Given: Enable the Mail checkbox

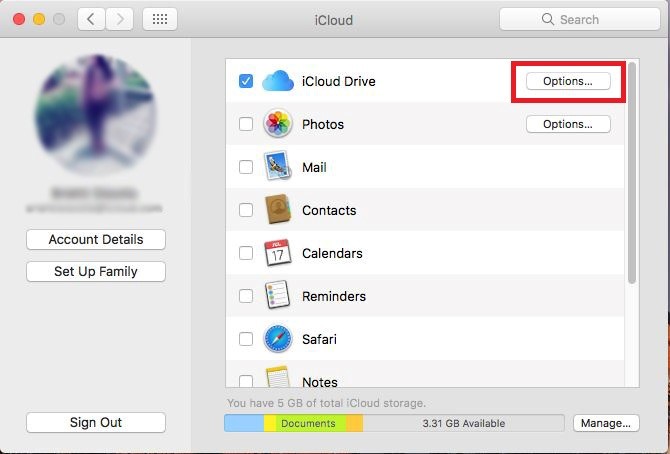Looking at the screenshot, I should pyautogui.click(x=246, y=167).
